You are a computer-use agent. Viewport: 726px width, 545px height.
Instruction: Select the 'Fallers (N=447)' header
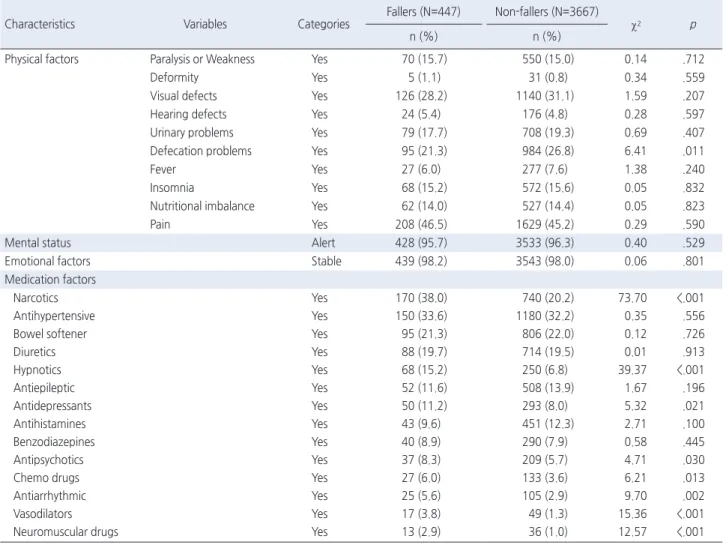(424, 11)
